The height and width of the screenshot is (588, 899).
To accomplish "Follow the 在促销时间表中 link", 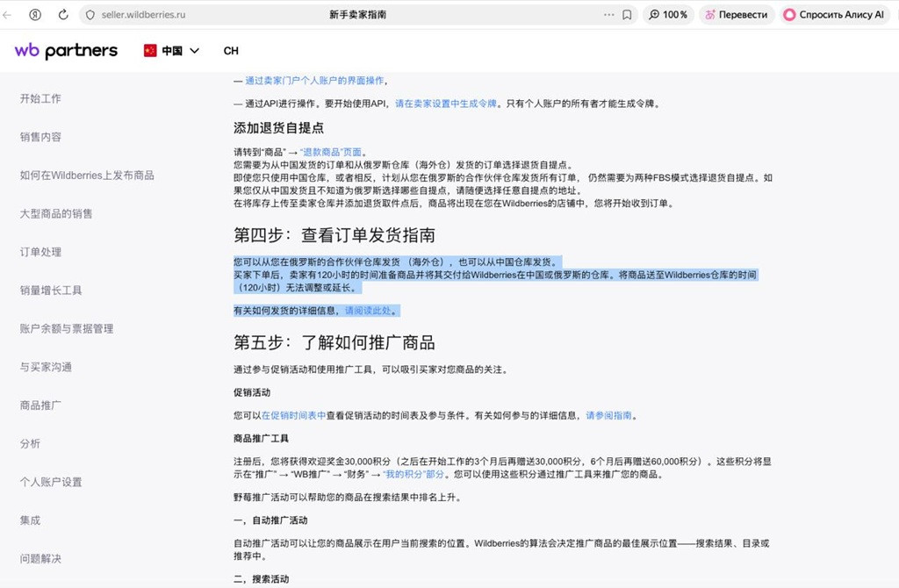I will pos(293,415).
